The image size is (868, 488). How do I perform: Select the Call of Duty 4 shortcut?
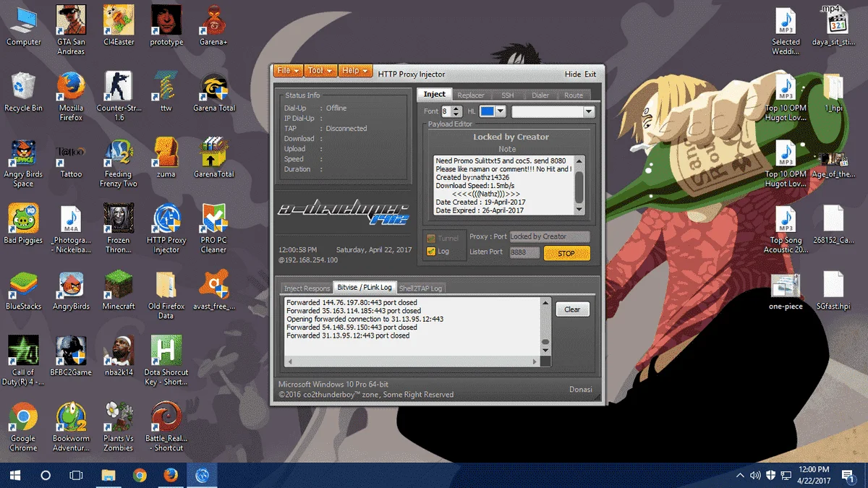(x=24, y=361)
